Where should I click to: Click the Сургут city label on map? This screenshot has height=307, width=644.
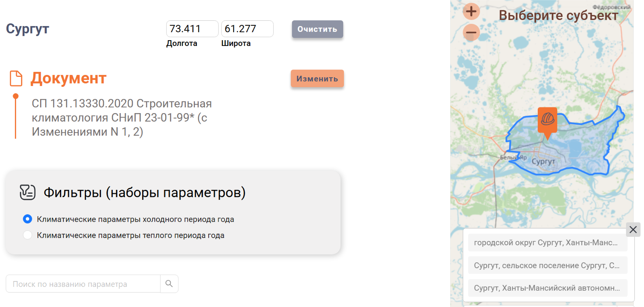pos(543,161)
